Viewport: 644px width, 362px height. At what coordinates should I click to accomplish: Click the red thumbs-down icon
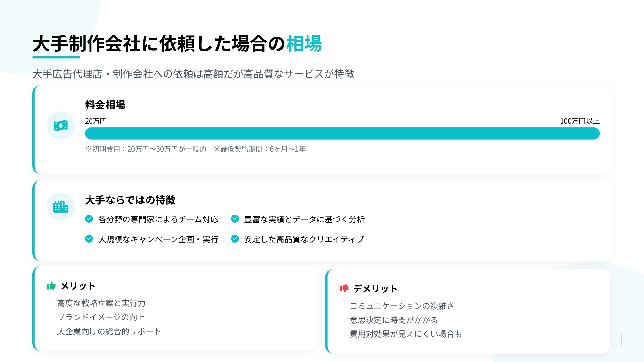point(344,288)
